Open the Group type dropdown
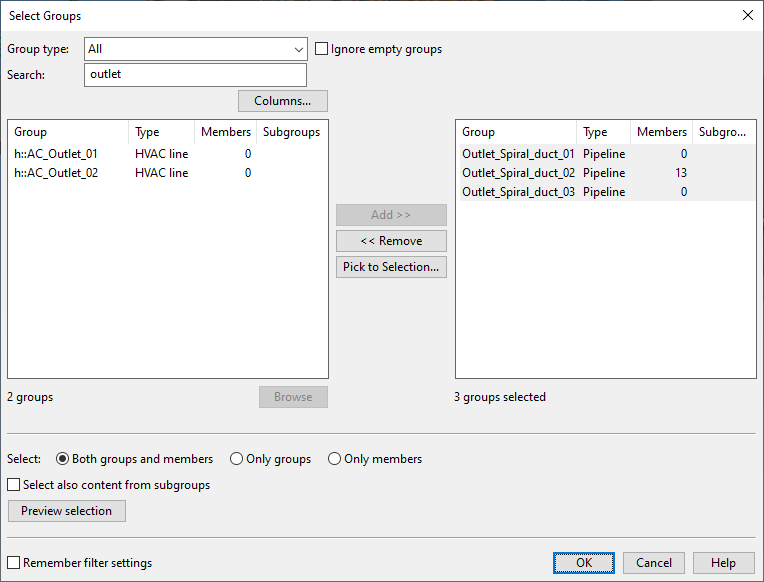Viewport: 764px width, 582px height. point(196,49)
